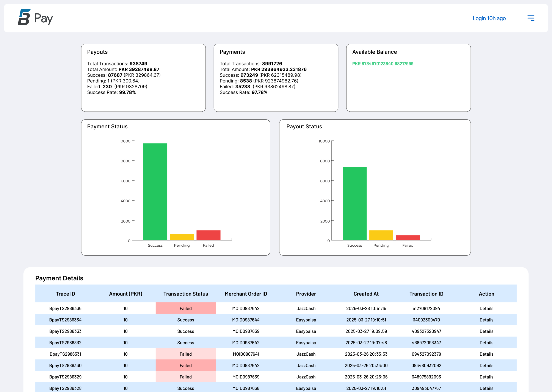Click the Trace ID column header
This screenshot has width=552, height=392.
[x=65, y=294]
